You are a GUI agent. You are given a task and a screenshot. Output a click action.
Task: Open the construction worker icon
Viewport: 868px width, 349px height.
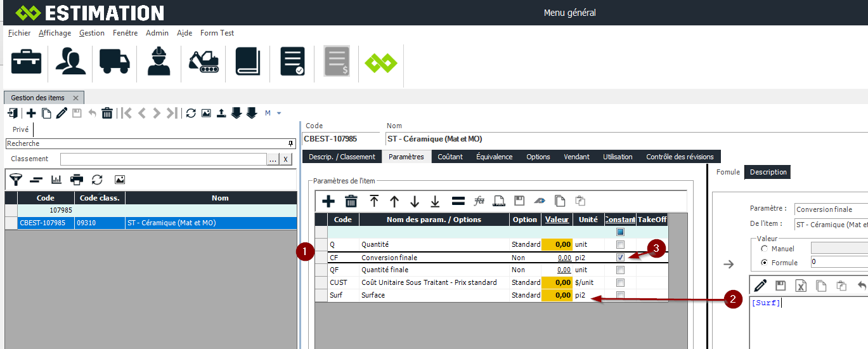[159, 63]
